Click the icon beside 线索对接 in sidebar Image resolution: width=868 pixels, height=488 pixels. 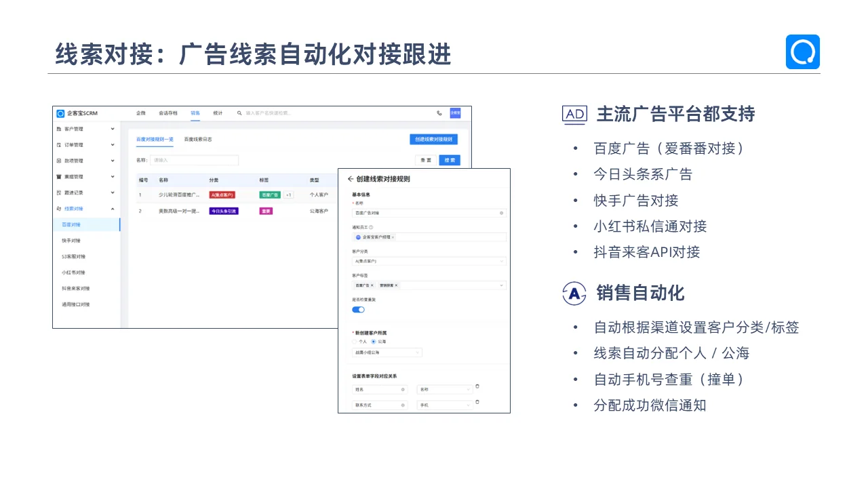point(59,209)
